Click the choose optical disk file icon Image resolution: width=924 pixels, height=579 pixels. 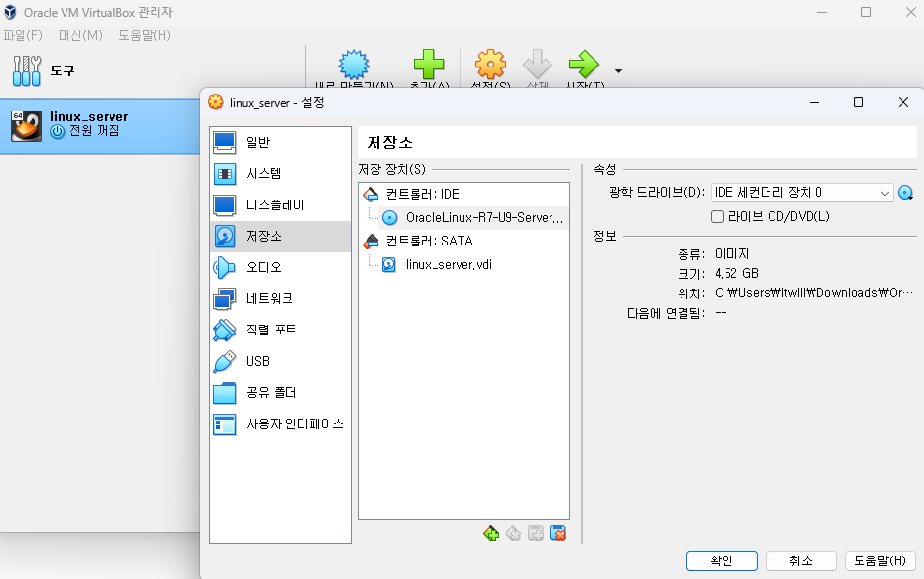pyautogui.click(x=905, y=193)
